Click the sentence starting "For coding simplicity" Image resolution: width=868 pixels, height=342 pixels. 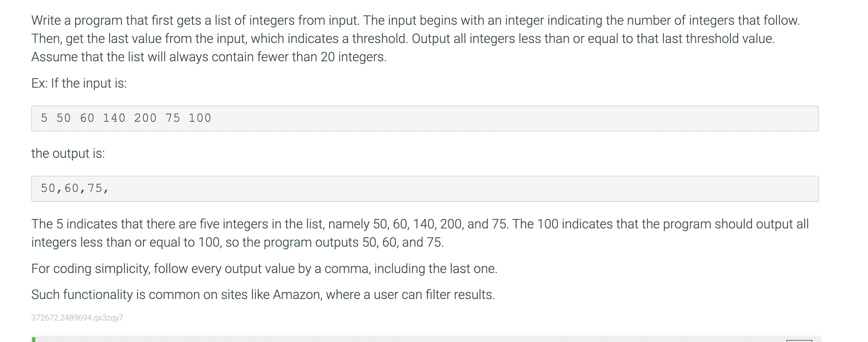264,269
